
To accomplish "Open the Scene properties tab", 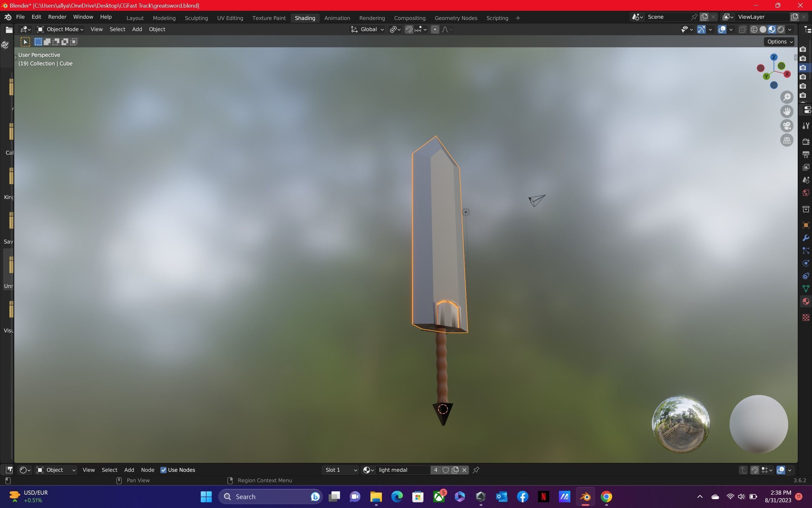I will [x=806, y=180].
